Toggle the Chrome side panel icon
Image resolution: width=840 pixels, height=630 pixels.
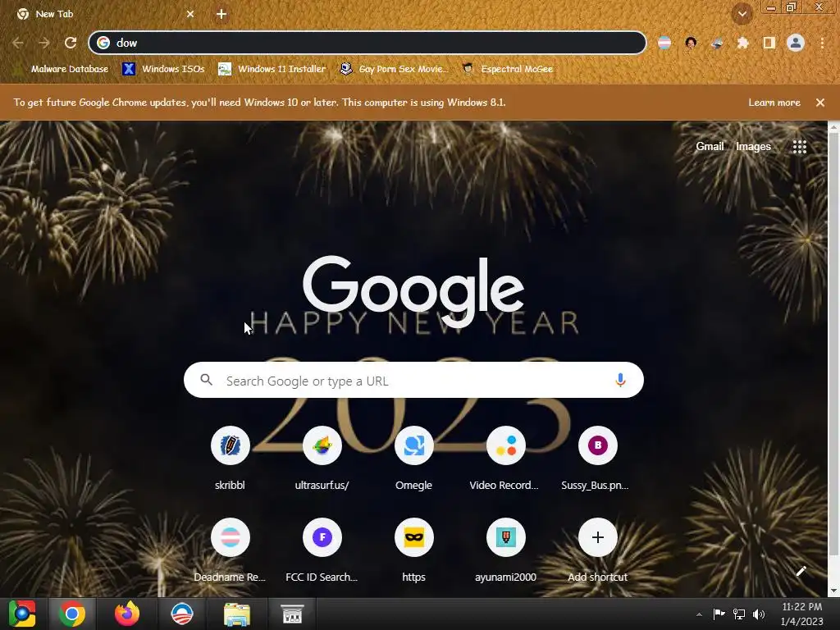tap(769, 43)
